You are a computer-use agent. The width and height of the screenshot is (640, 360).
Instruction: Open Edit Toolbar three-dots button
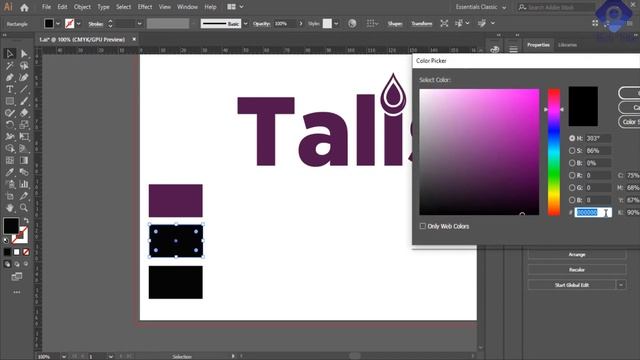pos(17,292)
